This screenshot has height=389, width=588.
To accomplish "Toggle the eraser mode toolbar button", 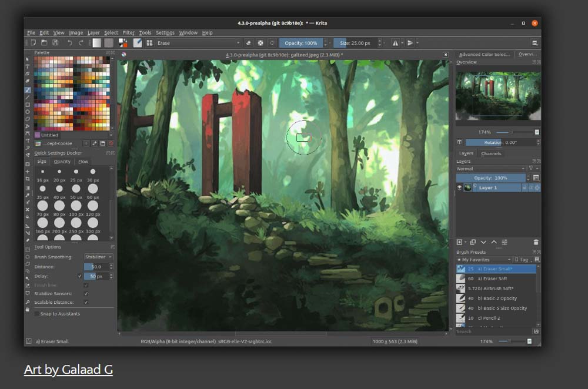I will point(248,43).
